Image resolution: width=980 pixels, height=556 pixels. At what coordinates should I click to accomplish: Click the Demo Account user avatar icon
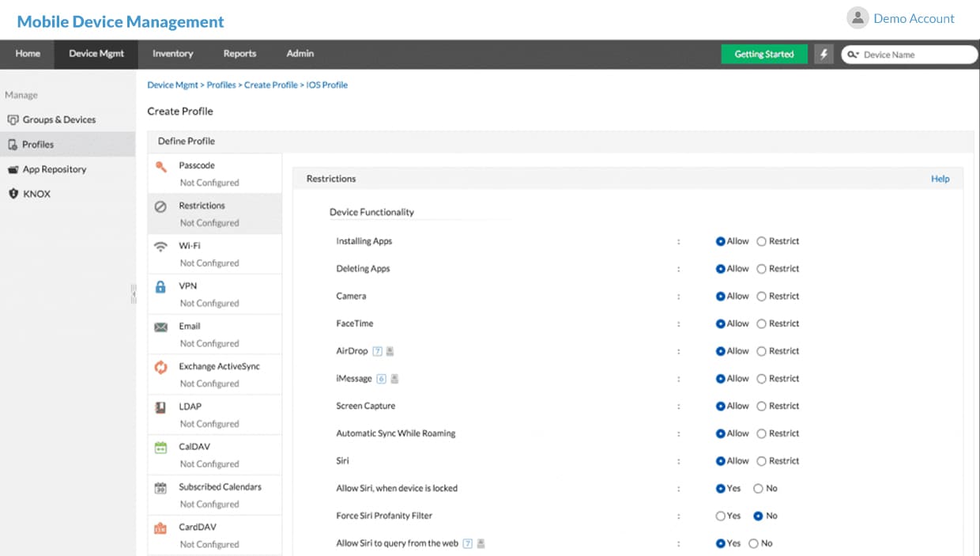857,18
